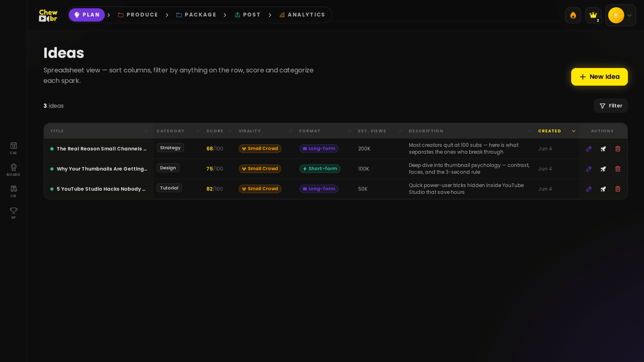Viewport: 644px width, 362px height.
Task: Toggle Created column sort direction chevron
Action: tap(574, 131)
